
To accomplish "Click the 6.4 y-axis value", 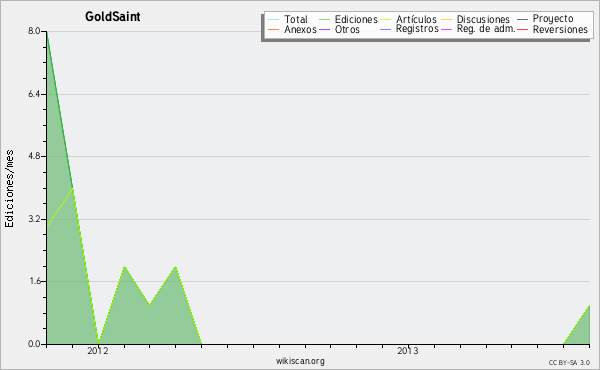I will click(34, 94).
